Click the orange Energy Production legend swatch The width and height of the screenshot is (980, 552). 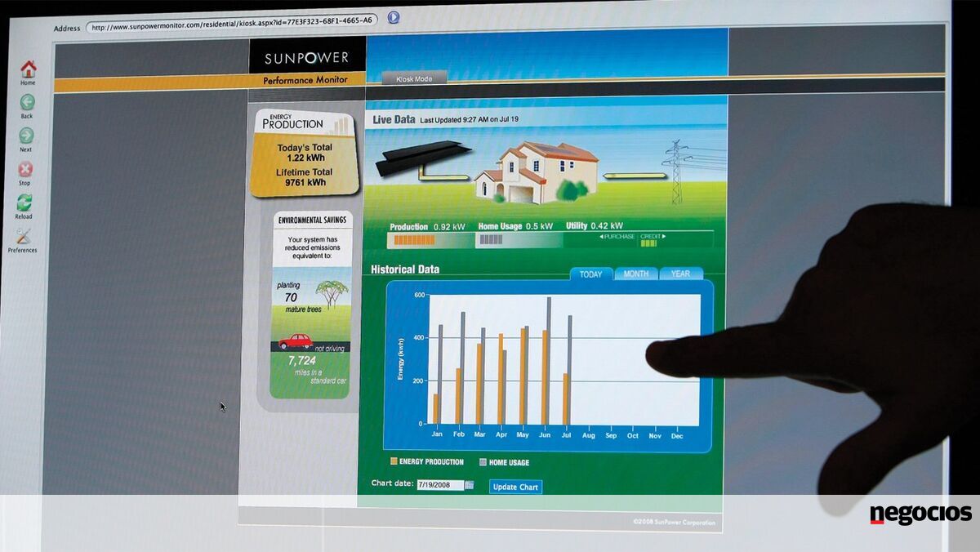point(394,461)
